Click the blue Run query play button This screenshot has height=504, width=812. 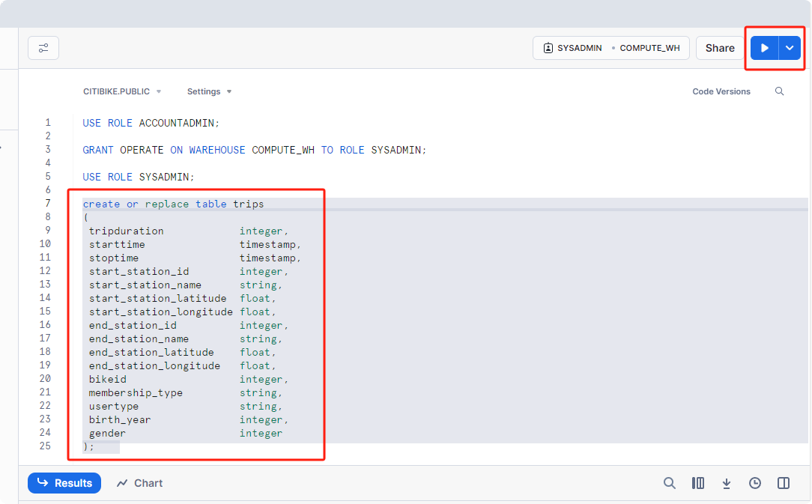(764, 48)
